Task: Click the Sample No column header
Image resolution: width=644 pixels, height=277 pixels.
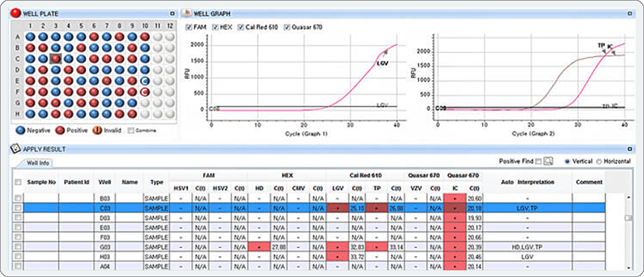Action: (x=41, y=182)
